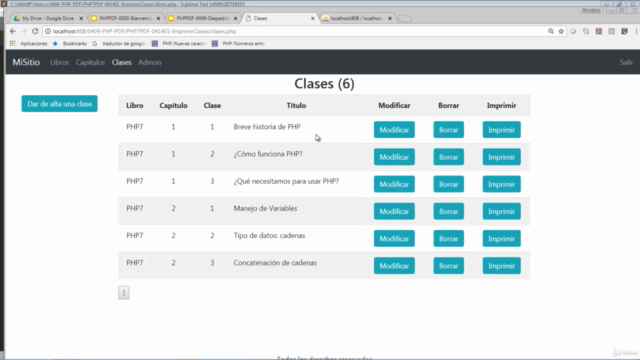This screenshot has height=360, width=640.
Task: Imprimir the Breve historia de PHP row
Action: (502, 130)
